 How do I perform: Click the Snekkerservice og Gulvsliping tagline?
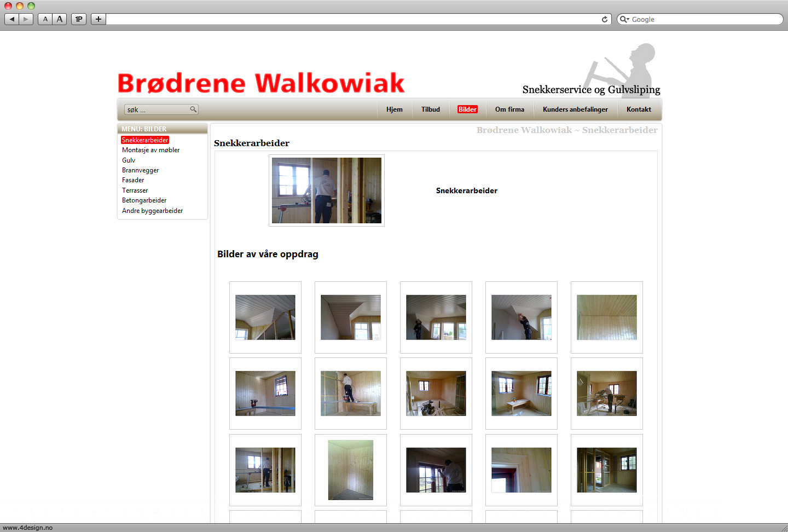[591, 89]
